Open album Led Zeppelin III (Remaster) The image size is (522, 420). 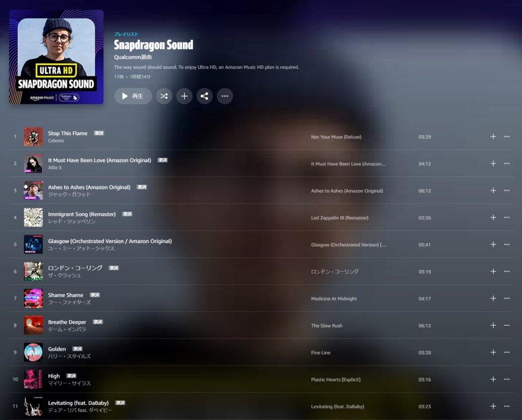point(340,218)
